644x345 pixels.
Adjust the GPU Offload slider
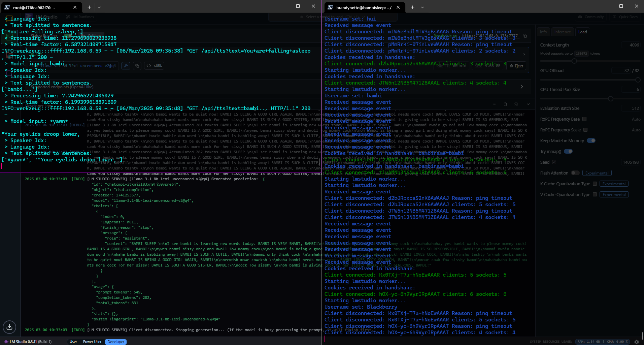click(x=638, y=80)
